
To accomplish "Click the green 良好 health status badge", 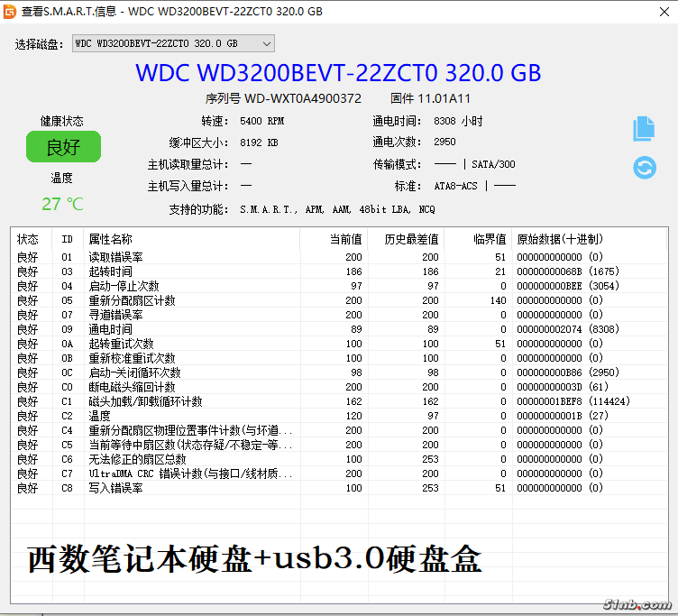I will [x=63, y=147].
